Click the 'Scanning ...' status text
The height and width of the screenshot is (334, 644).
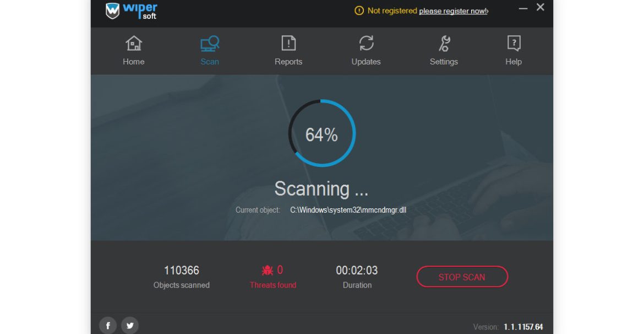pos(321,189)
